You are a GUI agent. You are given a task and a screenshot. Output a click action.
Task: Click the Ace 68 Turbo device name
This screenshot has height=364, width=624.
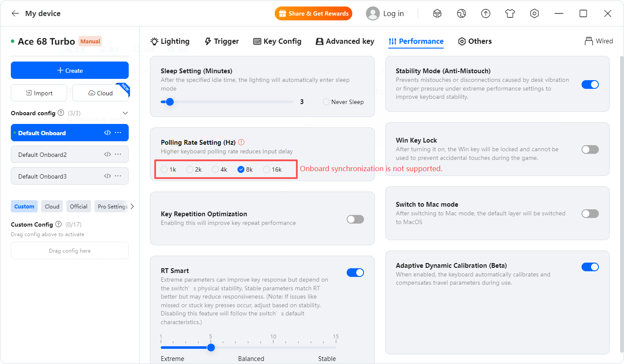point(46,42)
